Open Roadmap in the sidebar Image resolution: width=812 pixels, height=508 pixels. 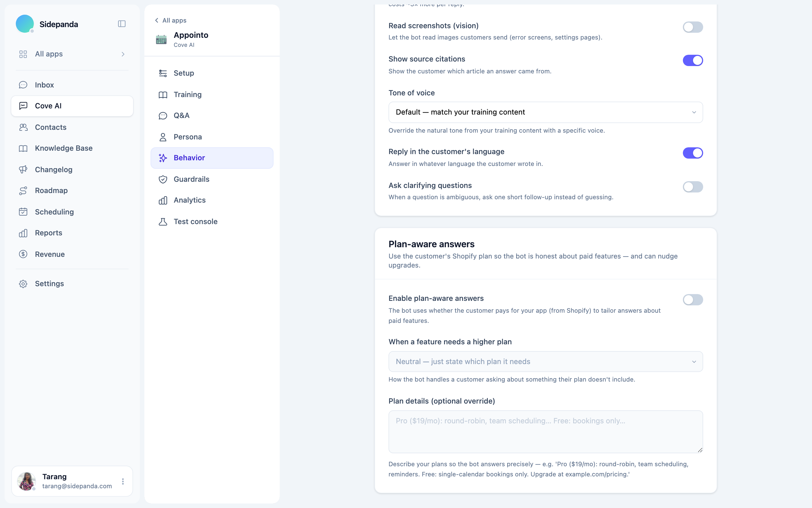coord(72,190)
